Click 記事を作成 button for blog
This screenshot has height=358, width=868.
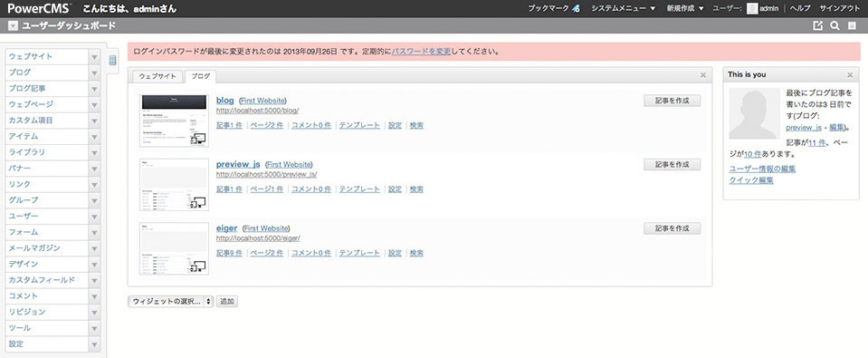[672, 101]
